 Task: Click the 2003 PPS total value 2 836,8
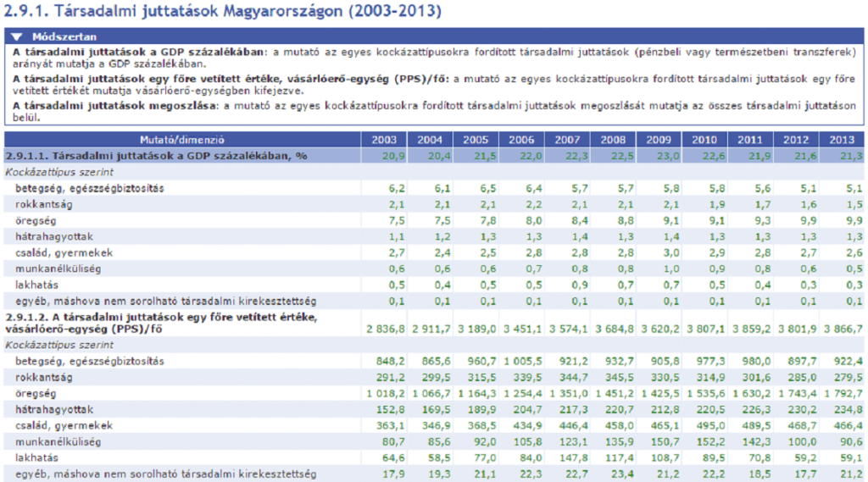tap(386, 329)
